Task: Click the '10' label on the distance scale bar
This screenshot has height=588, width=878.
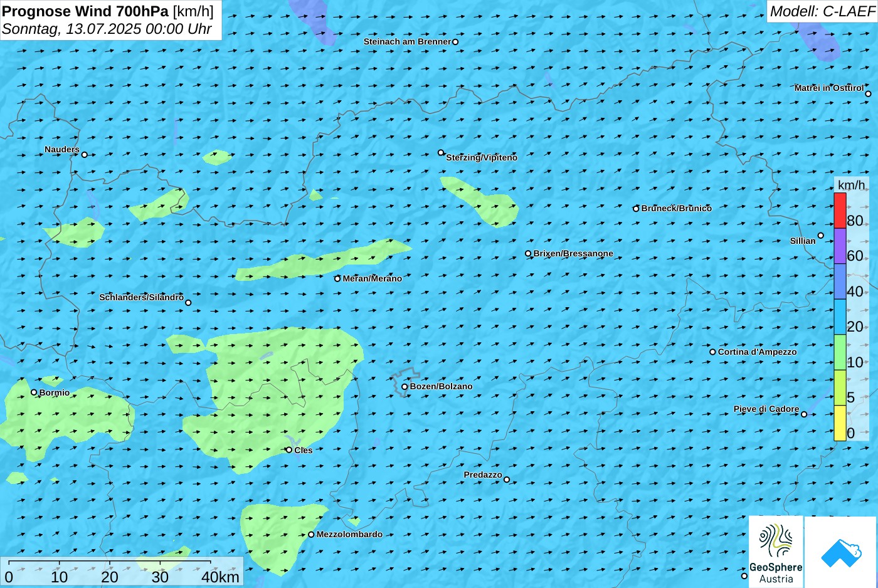Action: pos(60,577)
